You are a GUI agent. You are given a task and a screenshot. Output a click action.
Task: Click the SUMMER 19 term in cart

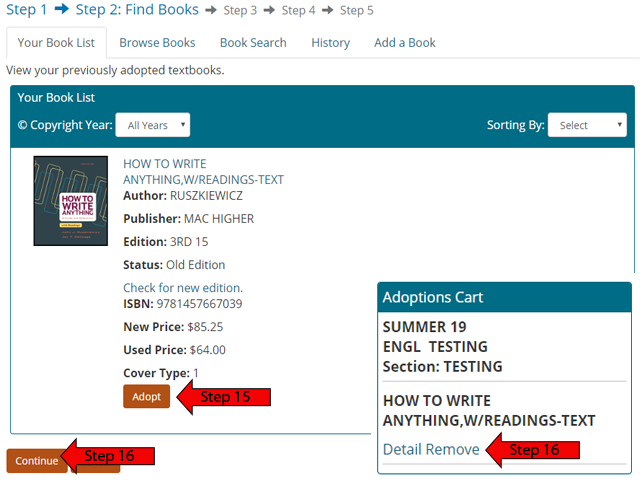coord(424,327)
